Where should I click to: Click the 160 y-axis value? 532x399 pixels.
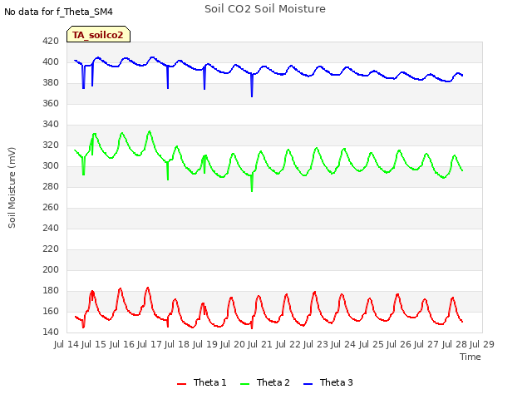(x=51, y=312)
